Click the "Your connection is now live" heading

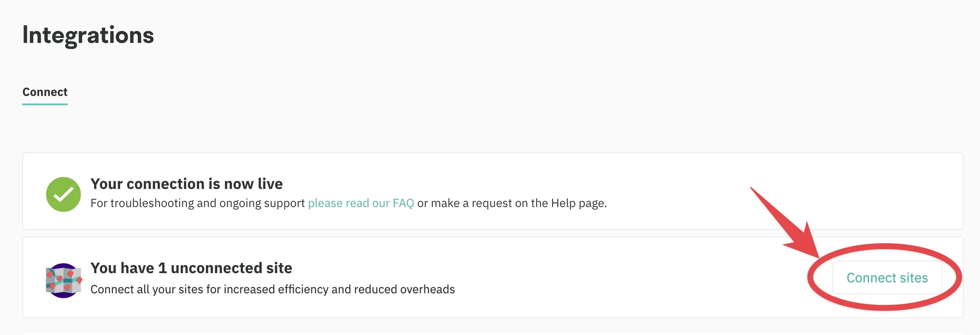[x=186, y=183]
